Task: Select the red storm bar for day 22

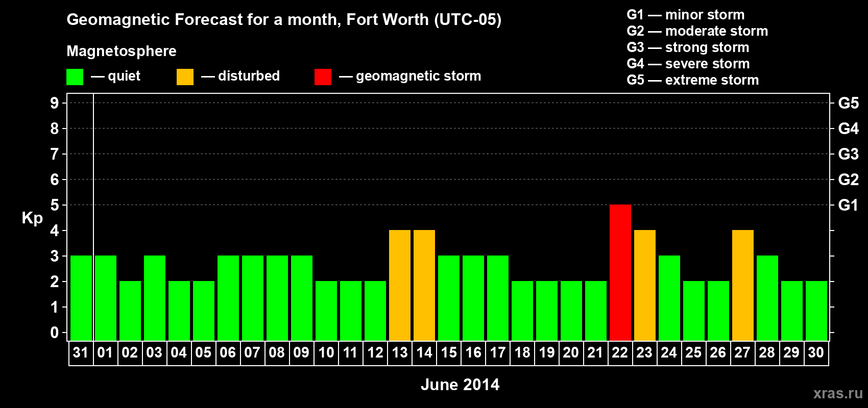Action: tap(620, 272)
